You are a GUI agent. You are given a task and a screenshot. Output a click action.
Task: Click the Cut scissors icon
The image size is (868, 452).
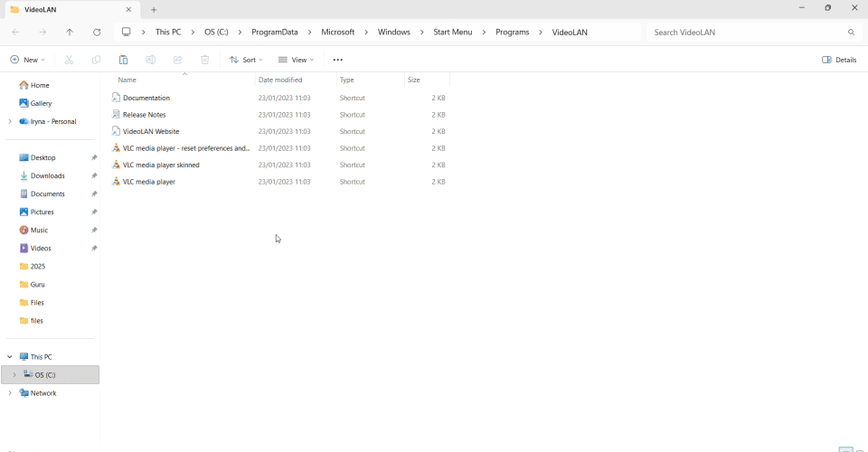pos(70,60)
